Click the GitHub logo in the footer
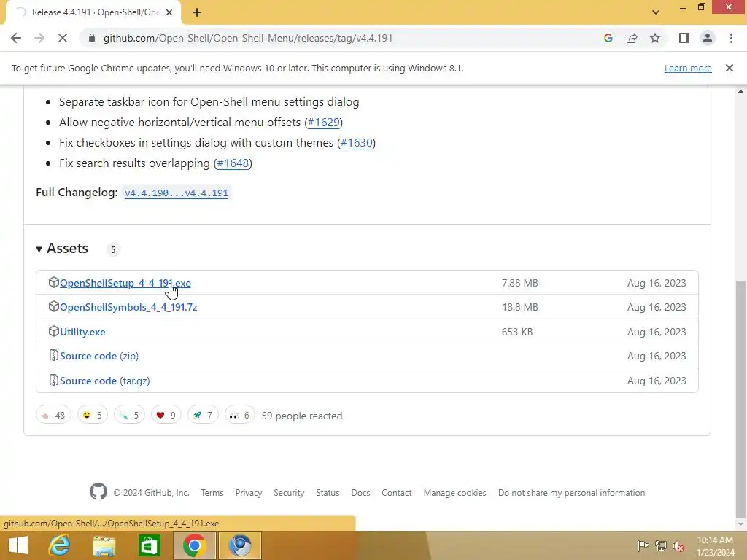The width and height of the screenshot is (747, 560). pyautogui.click(x=98, y=492)
